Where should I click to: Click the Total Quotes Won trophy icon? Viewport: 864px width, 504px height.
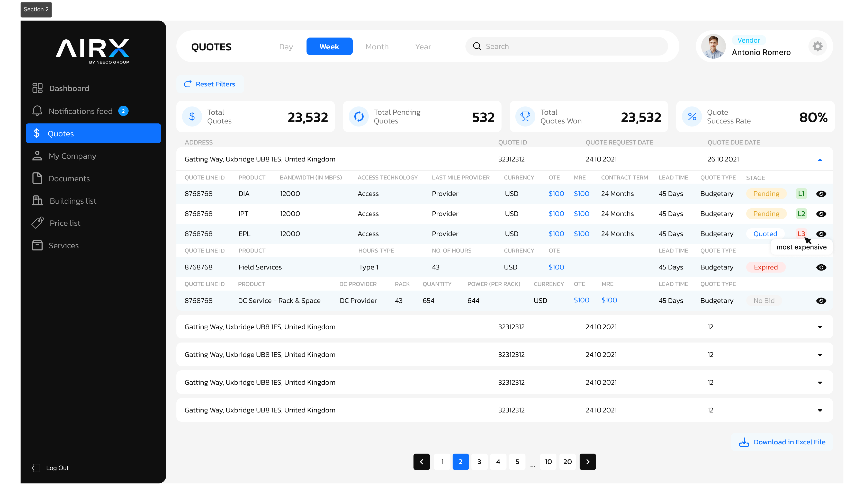tap(525, 116)
